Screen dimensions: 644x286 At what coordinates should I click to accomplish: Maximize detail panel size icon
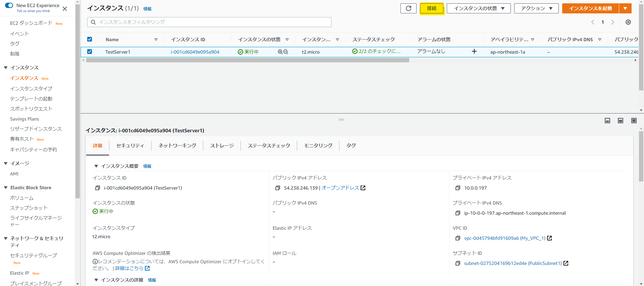pyautogui.click(x=634, y=121)
